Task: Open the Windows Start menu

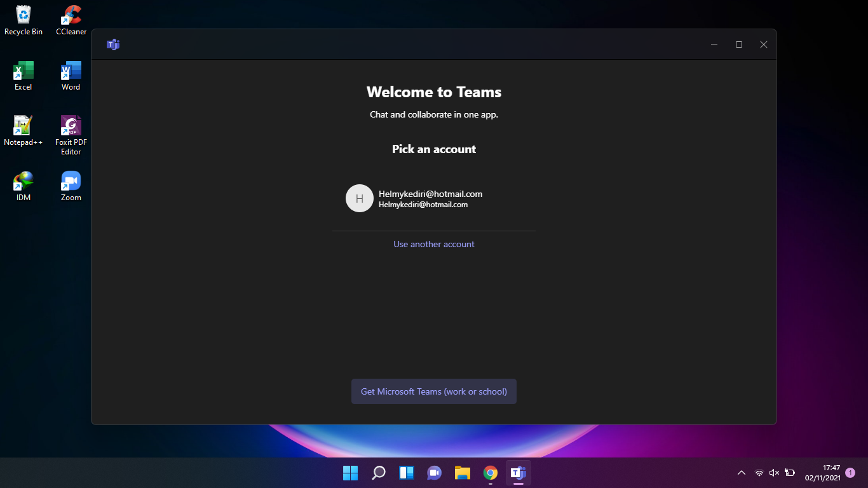Action: pos(351,473)
